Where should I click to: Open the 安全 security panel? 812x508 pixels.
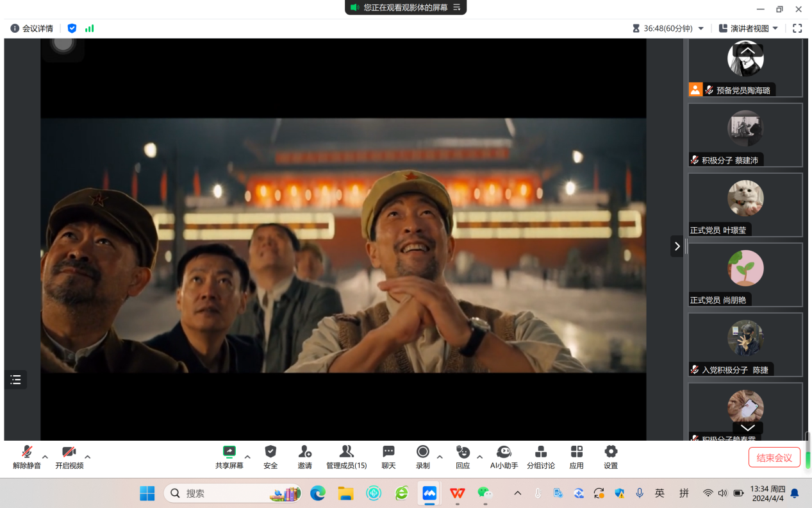point(270,456)
